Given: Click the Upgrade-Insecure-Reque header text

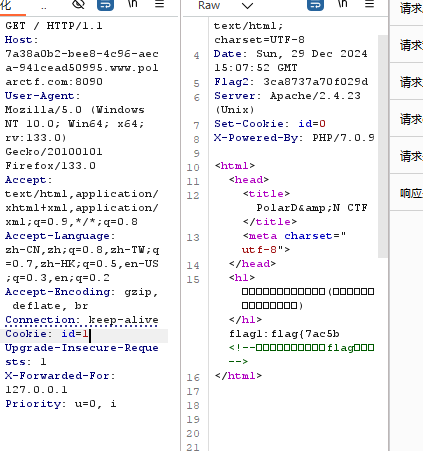Looking at the screenshot, I should [x=82, y=348].
